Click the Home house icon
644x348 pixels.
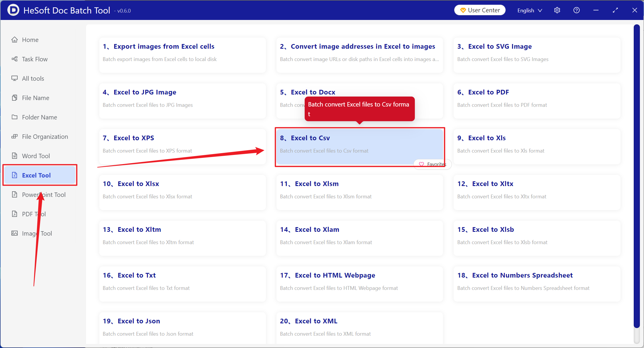14,40
